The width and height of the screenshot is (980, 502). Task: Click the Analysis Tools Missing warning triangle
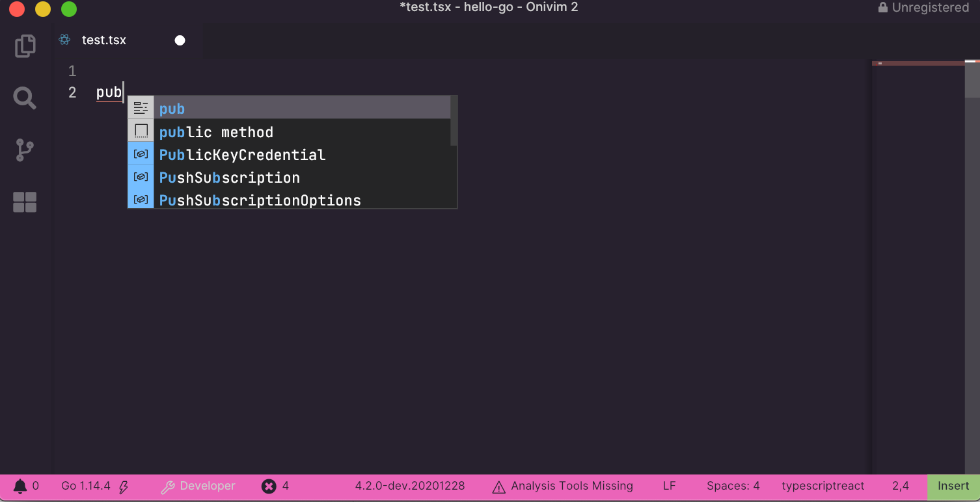[498, 486]
